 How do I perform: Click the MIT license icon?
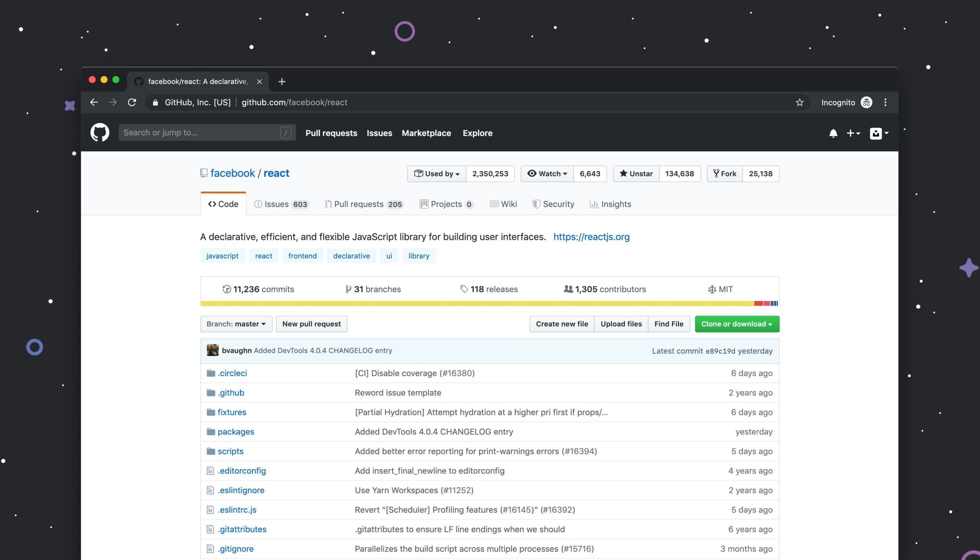(711, 289)
